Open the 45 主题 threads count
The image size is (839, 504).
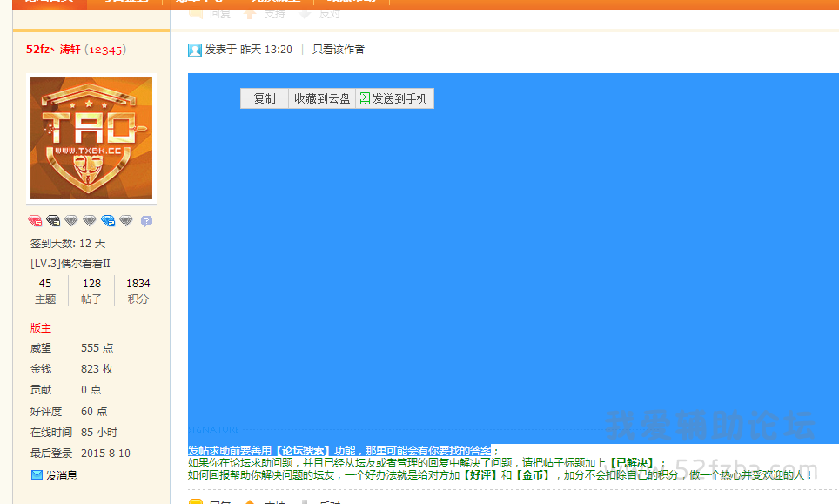point(45,291)
